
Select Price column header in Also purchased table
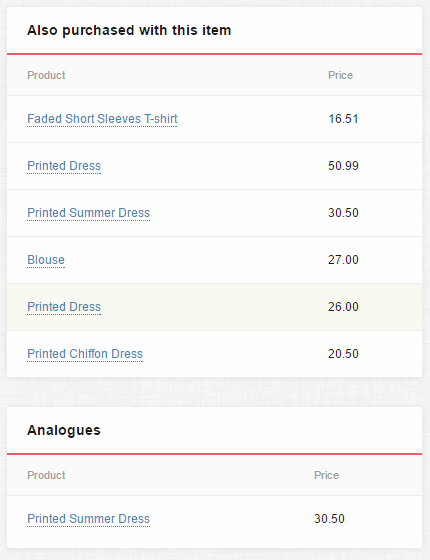tap(340, 75)
